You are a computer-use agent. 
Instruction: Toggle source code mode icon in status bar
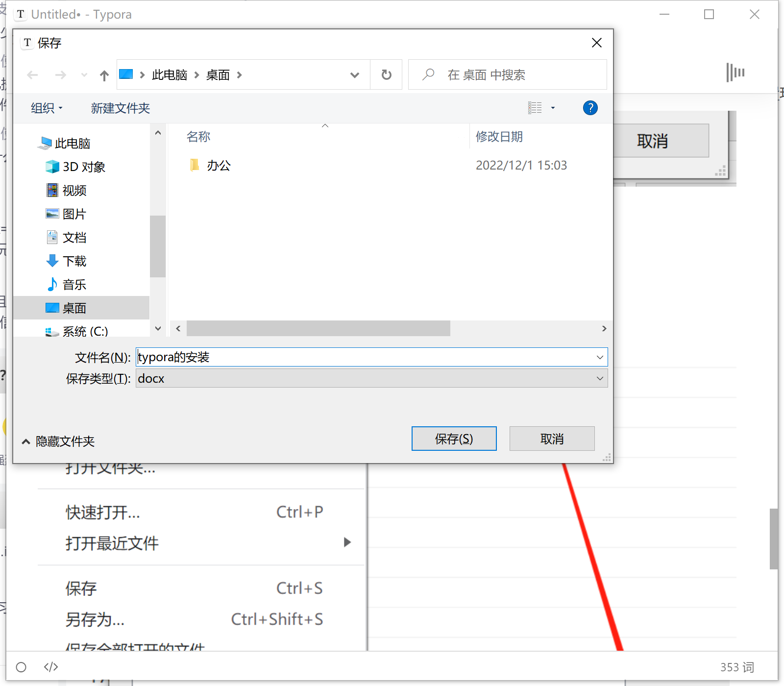(x=51, y=667)
